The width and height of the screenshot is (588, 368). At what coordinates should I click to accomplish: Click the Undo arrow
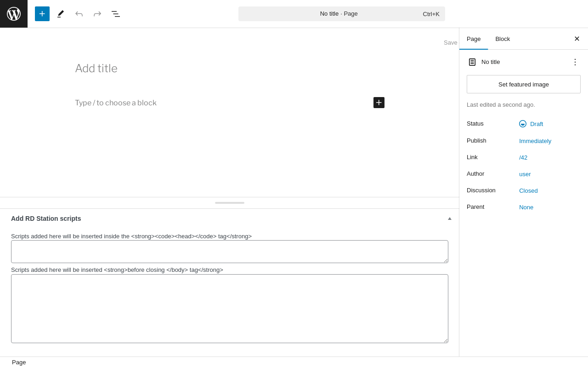(x=79, y=14)
